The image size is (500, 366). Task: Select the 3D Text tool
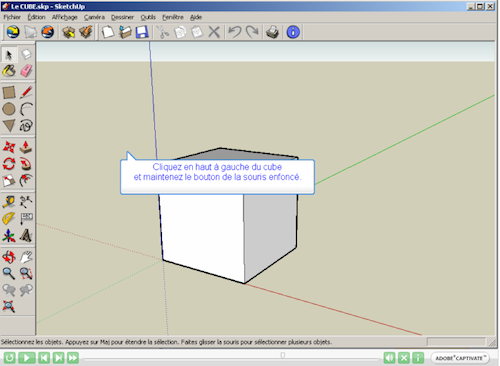[26, 236]
